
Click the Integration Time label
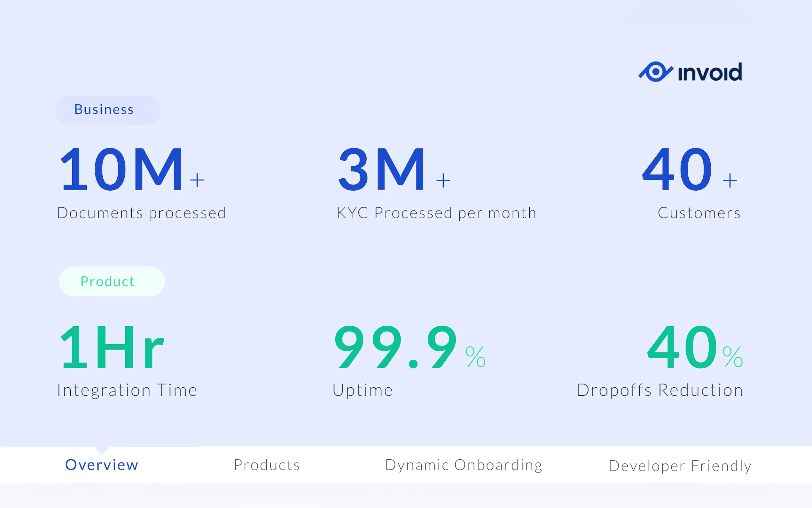pos(127,390)
